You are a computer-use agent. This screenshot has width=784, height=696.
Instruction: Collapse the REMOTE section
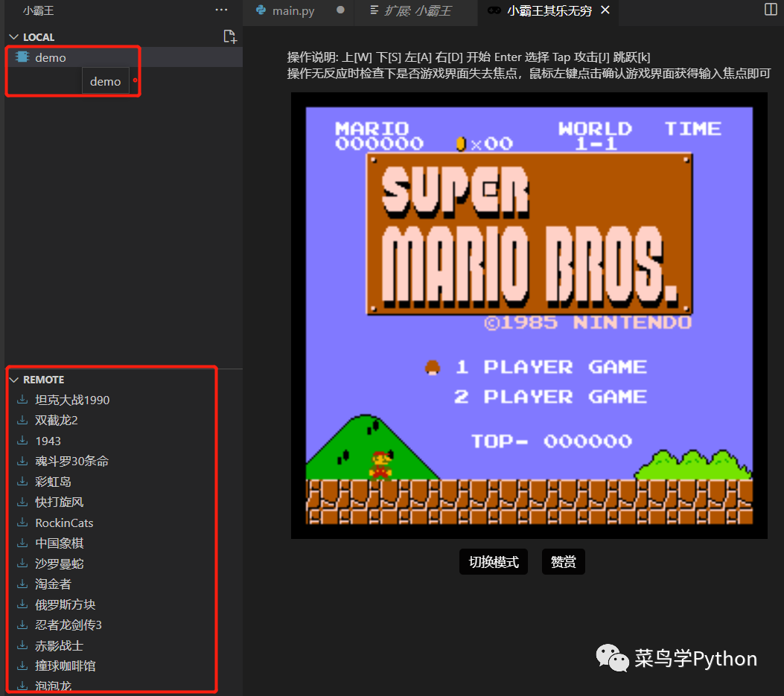(14, 380)
